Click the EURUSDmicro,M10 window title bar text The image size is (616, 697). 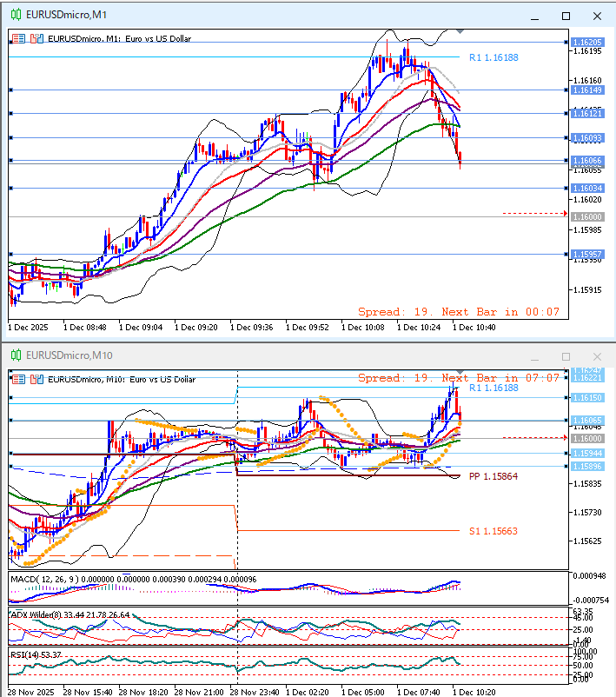(70, 355)
